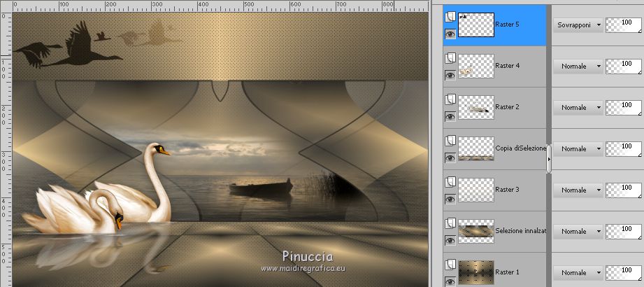Adjust the opacity slider of Raster 5
Image resolution: width=644 pixels, height=287 pixels.
pyautogui.click(x=624, y=25)
